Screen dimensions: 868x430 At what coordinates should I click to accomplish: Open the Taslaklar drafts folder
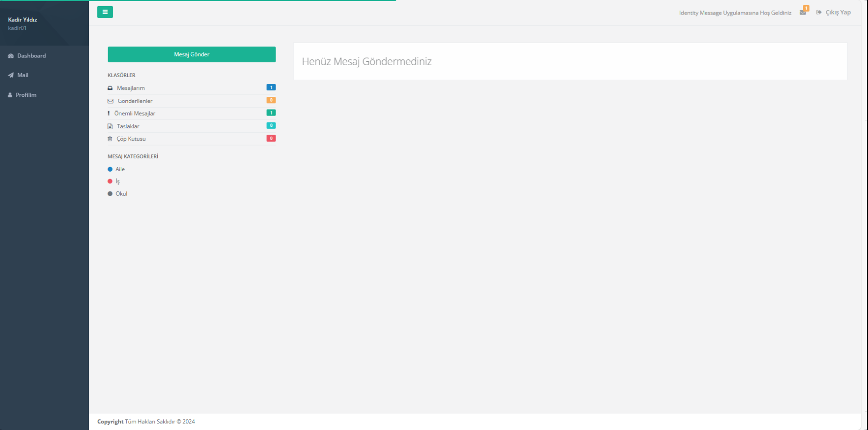128,126
